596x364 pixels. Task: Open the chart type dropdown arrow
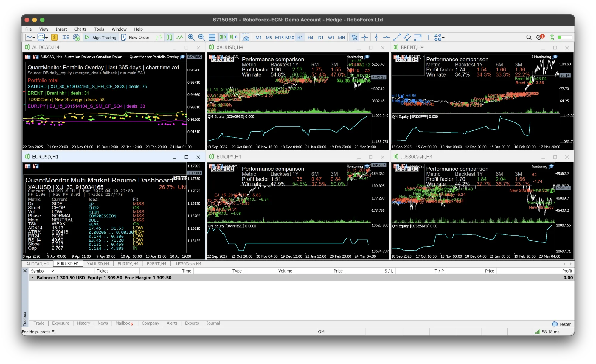click(34, 38)
